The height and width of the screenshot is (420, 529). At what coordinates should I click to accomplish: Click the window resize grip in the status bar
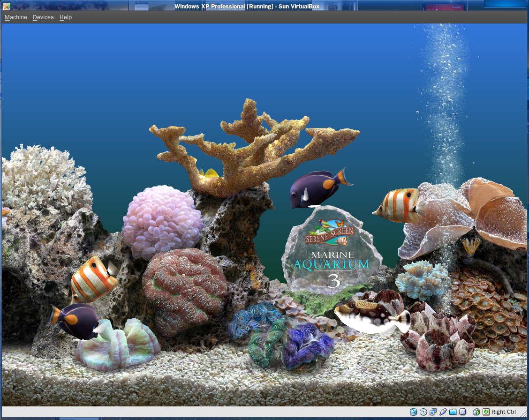click(524, 414)
